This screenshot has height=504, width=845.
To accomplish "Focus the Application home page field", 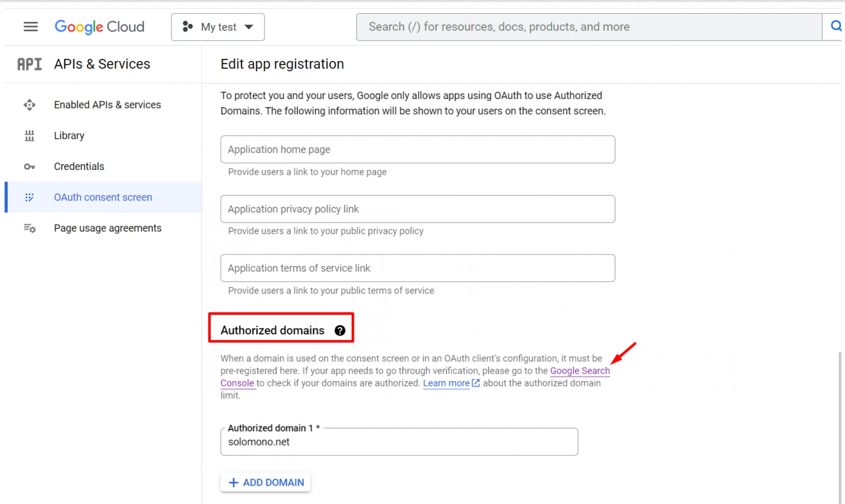I will click(x=417, y=150).
